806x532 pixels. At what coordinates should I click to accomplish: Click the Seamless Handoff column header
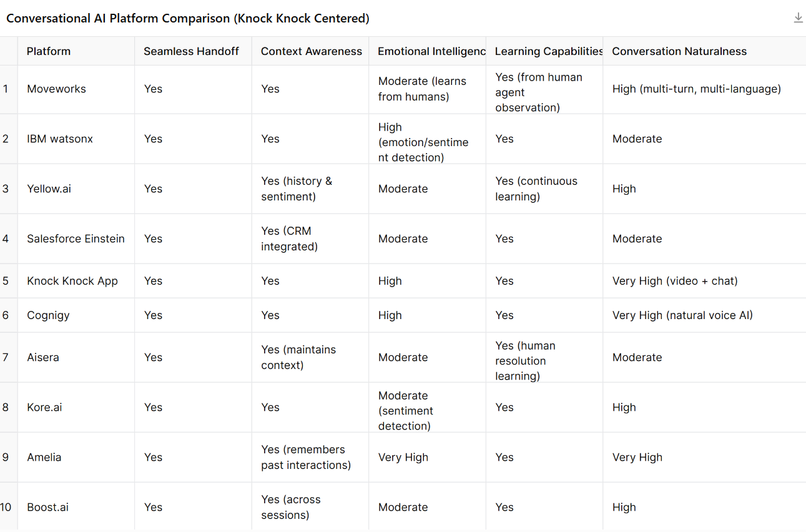(x=191, y=51)
